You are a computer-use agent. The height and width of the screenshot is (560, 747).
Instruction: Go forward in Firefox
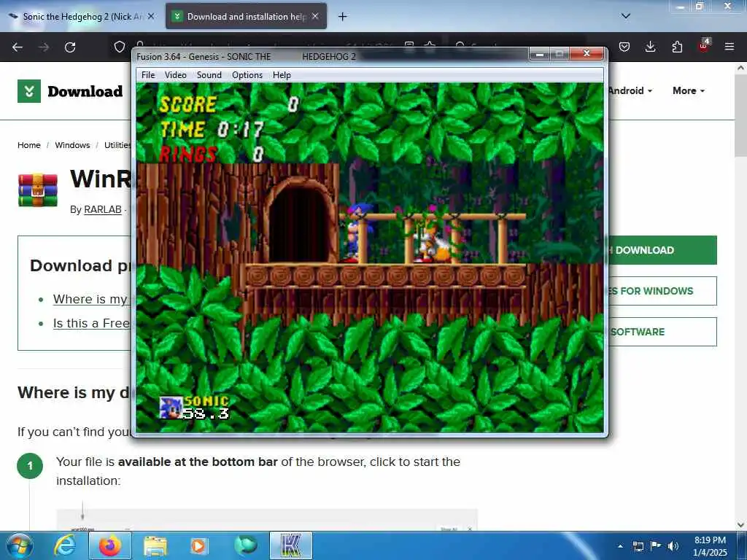pos(44,47)
